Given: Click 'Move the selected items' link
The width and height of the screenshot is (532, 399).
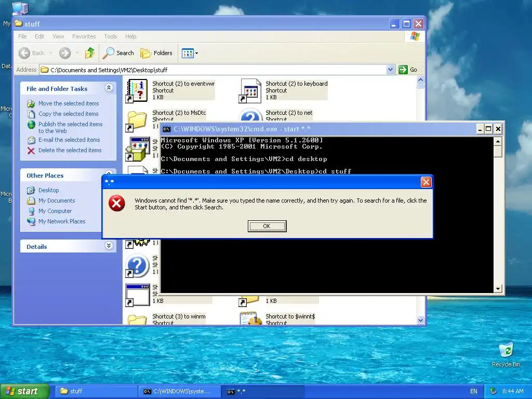Looking at the screenshot, I should 69,103.
